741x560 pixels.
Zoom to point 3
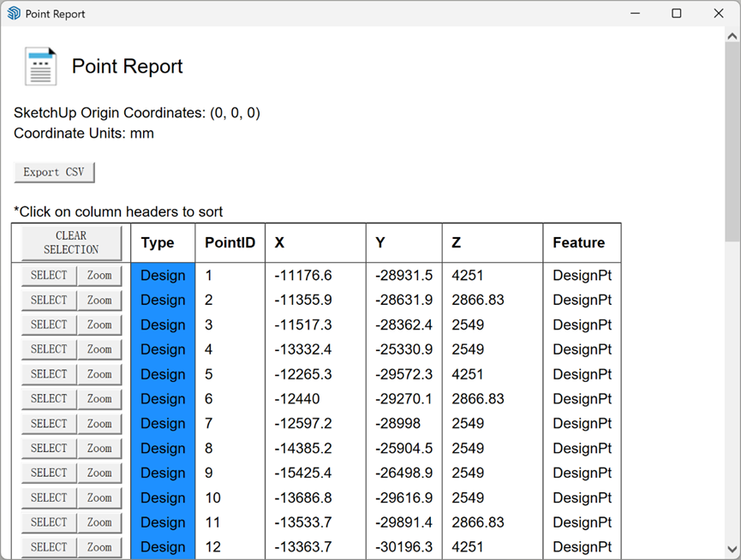[99, 325]
